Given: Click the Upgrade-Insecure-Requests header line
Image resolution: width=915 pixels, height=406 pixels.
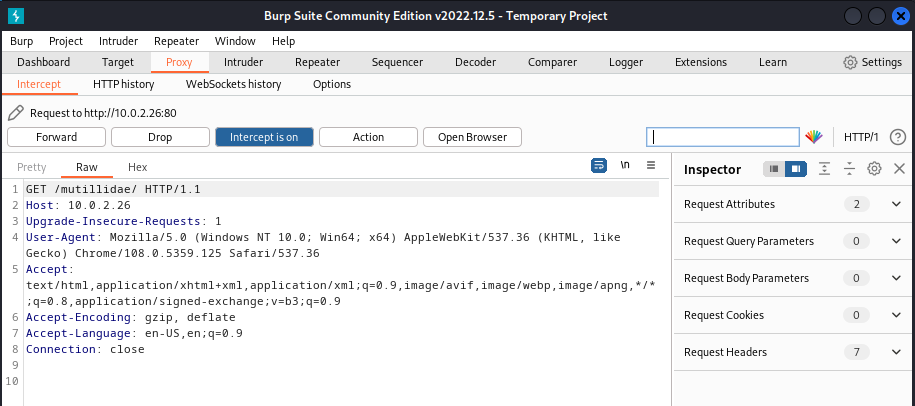Looking at the screenshot, I should 124,221.
